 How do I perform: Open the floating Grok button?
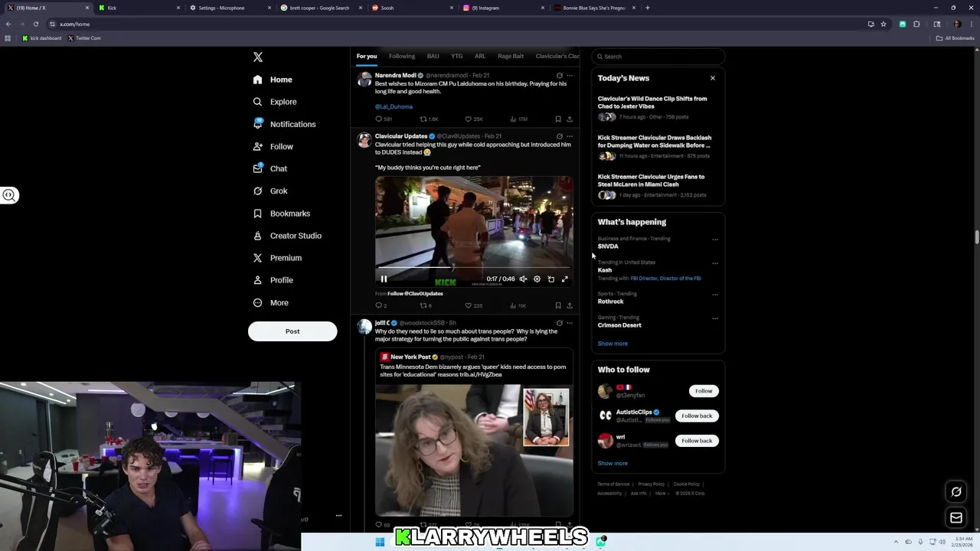pyautogui.click(x=956, y=492)
